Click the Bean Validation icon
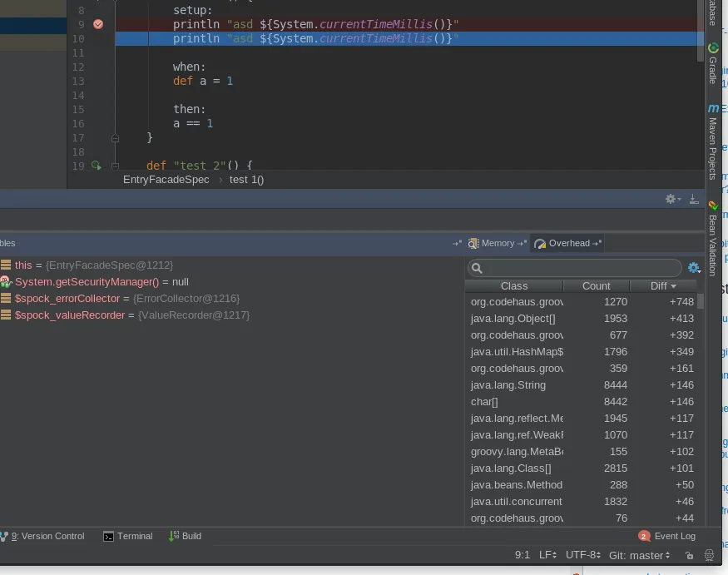728x575 pixels. pyautogui.click(x=713, y=206)
